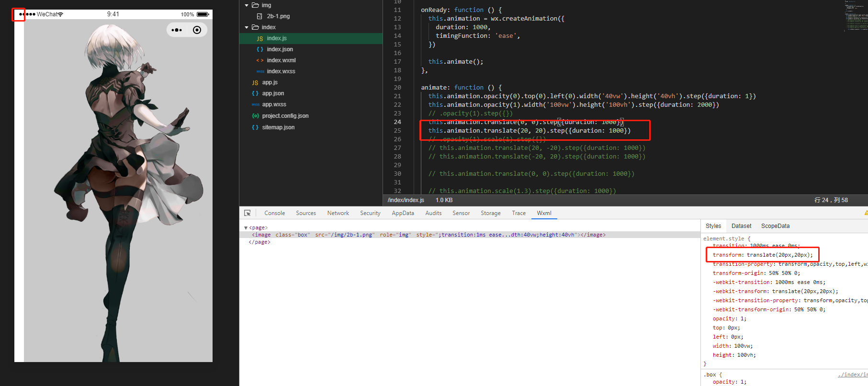The width and height of the screenshot is (868, 386).
Task: Click the "width: 100vw;" style property
Action: pyautogui.click(x=733, y=346)
